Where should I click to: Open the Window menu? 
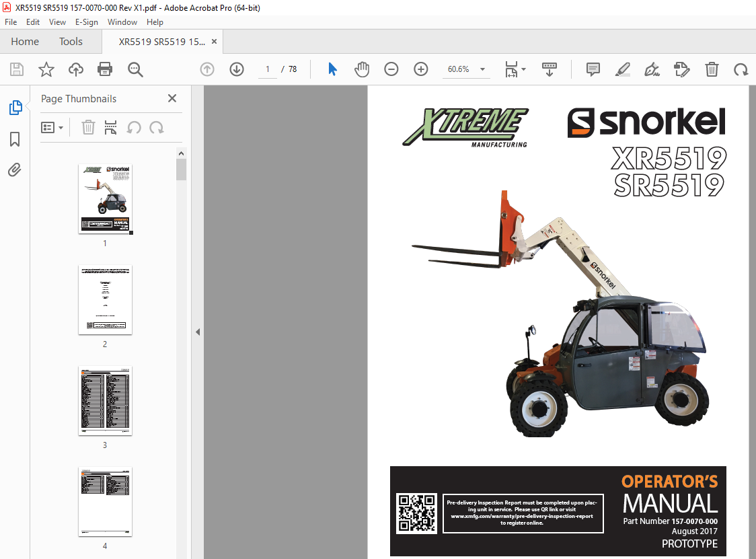(x=122, y=22)
